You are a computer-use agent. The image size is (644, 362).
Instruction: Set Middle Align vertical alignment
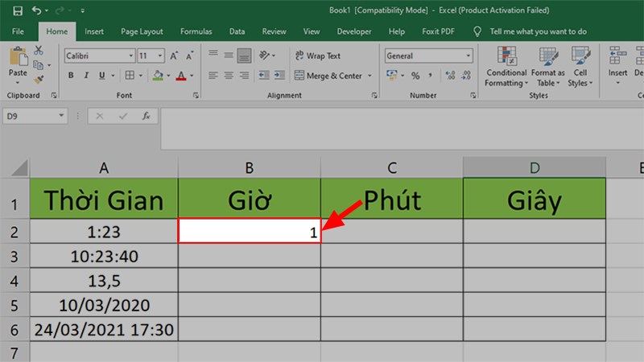pyautogui.click(x=229, y=55)
